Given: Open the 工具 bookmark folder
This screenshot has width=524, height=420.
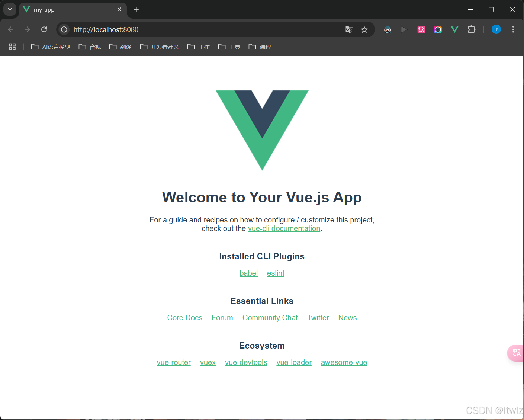Looking at the screenshot, I should [x=229, y=47].
